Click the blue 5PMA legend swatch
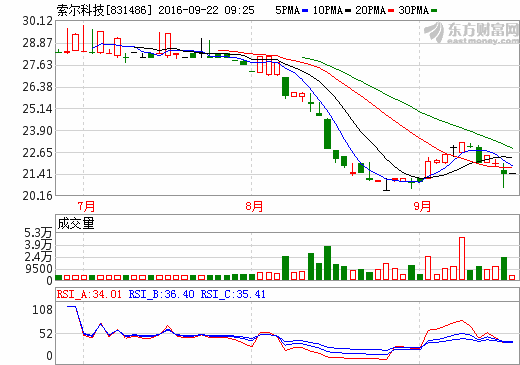Screen dimensions: 520x365 (305, 11)
